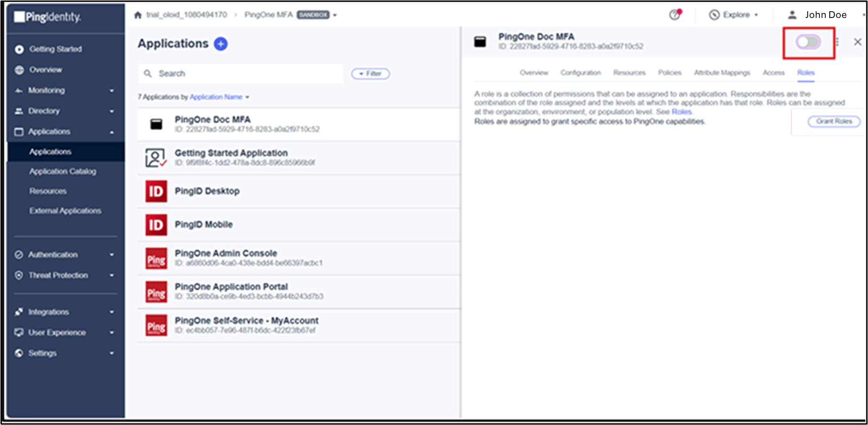Image resolution: width=868 pixels, height=425 pixels.
Task: Open the help icon with notification dot
Action: click(675, 15)
